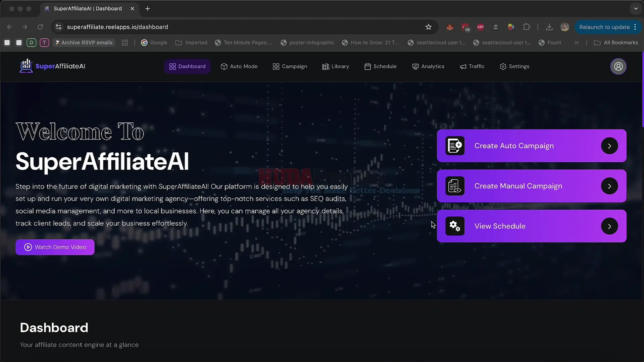View site information icon in address bar
The image size is (644, 362).
click(58, 27)
